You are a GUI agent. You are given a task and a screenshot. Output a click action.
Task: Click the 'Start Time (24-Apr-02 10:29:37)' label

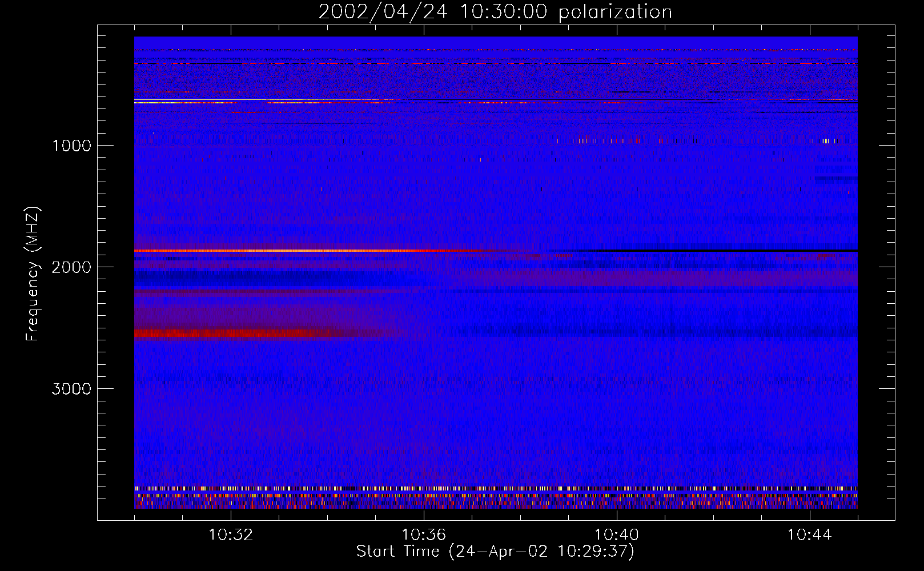click(x=495, y=552)
